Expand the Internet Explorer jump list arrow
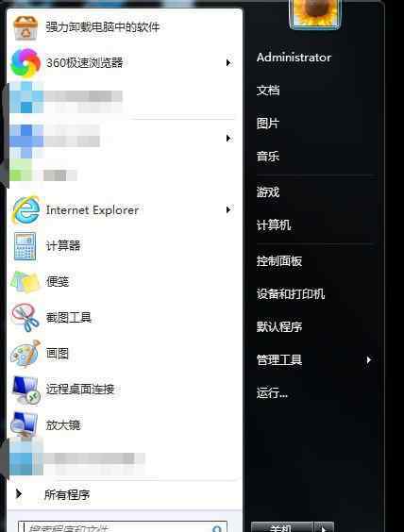404x532 pixels. 228,210
